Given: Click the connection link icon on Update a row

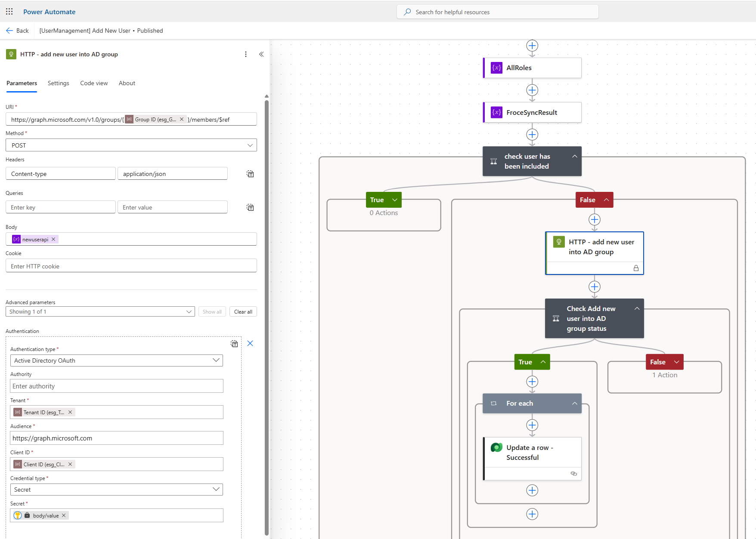Looking at the screenshot, I should tap(573, 474).
